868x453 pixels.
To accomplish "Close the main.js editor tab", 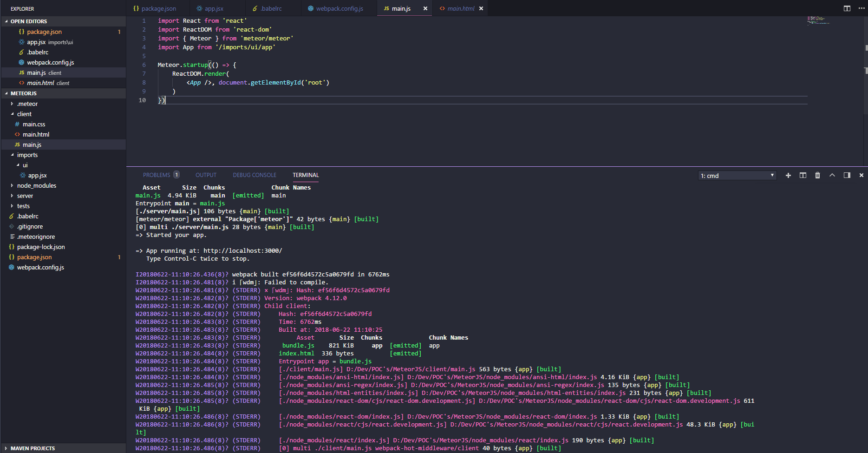I will coord(425,8).
